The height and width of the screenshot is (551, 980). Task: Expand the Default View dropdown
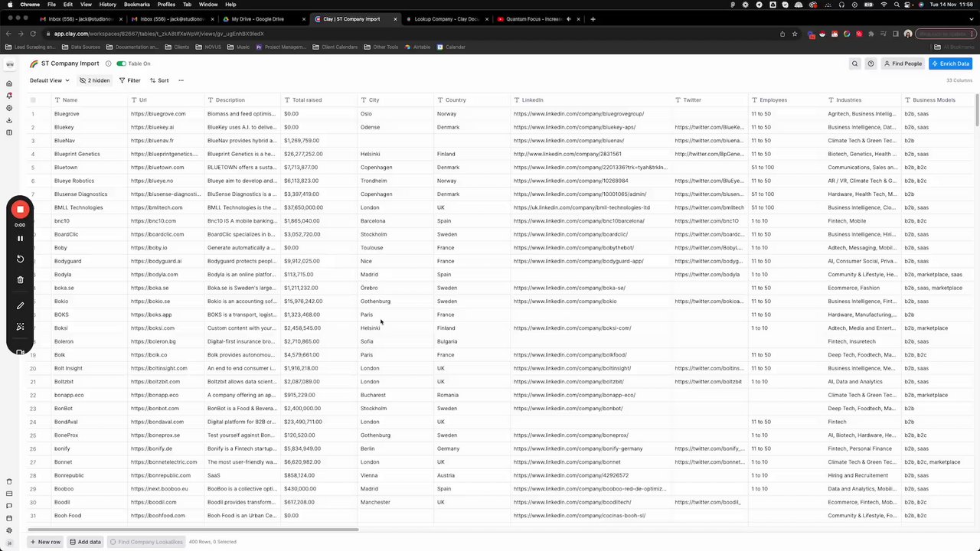[49, 80]
